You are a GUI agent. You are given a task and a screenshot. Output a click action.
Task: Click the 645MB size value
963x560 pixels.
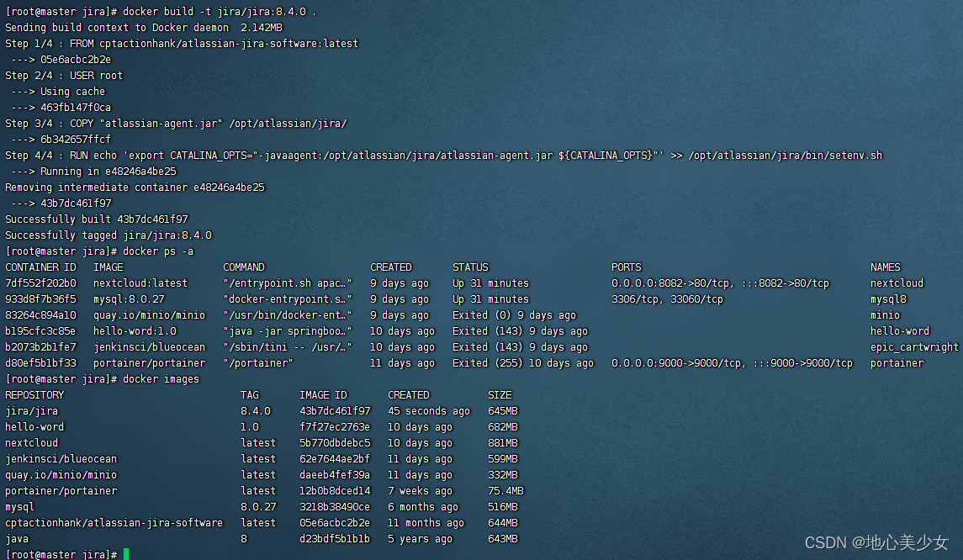[x=502, y=411]
